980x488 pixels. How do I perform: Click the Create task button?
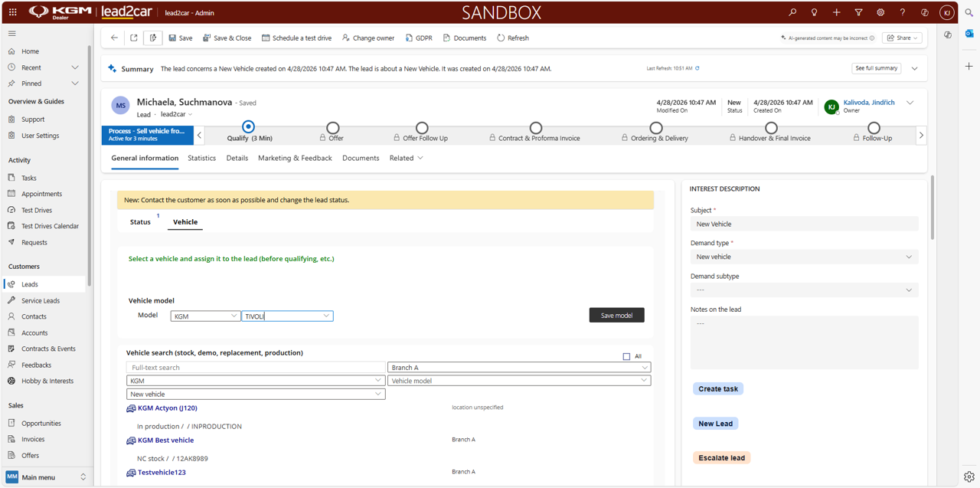click(x=718, y=389)
